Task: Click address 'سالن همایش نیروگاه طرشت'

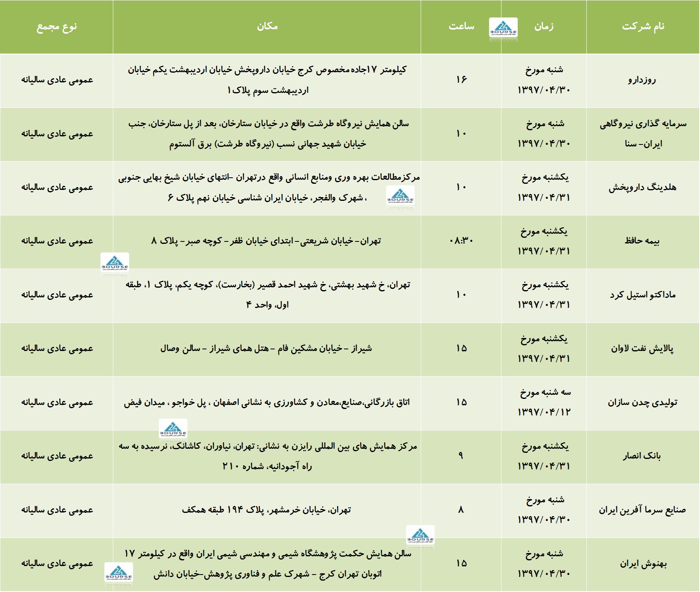Action: pos(268,134)
